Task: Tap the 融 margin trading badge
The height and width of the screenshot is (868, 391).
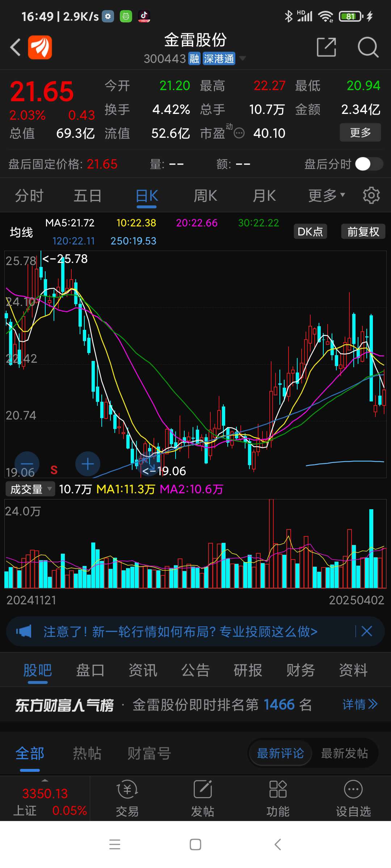Action: pyautogui.click(x=194, y=59)
